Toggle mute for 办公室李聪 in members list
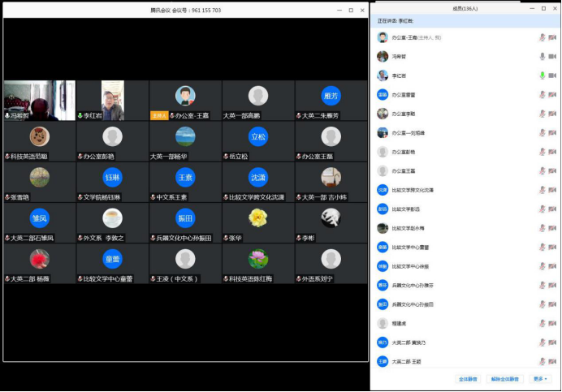The image size is (562, 392). tap(542, 114)
